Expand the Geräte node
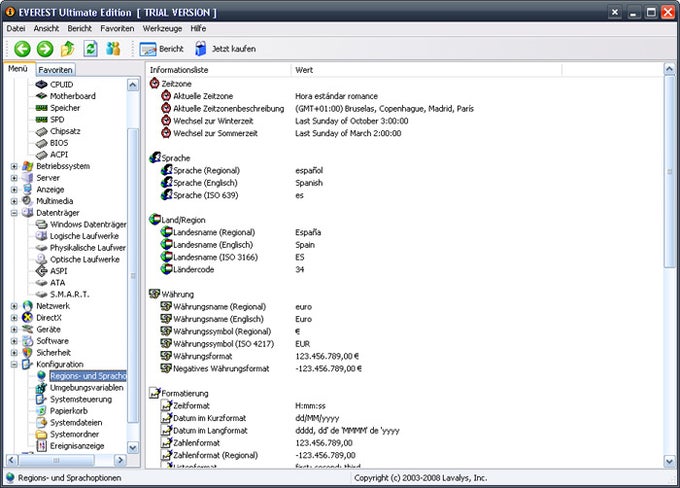The image size is (680, 488). (x=14, y=330)
